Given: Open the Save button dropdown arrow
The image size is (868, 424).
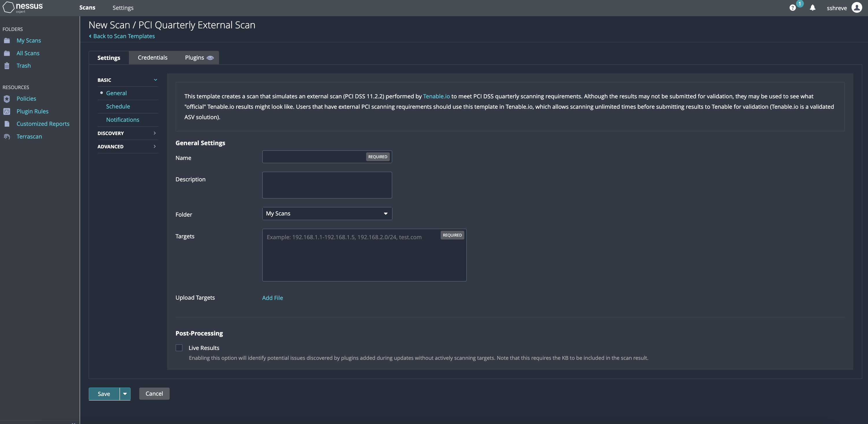Looking at the screenshot, I should tap(125, 394).
